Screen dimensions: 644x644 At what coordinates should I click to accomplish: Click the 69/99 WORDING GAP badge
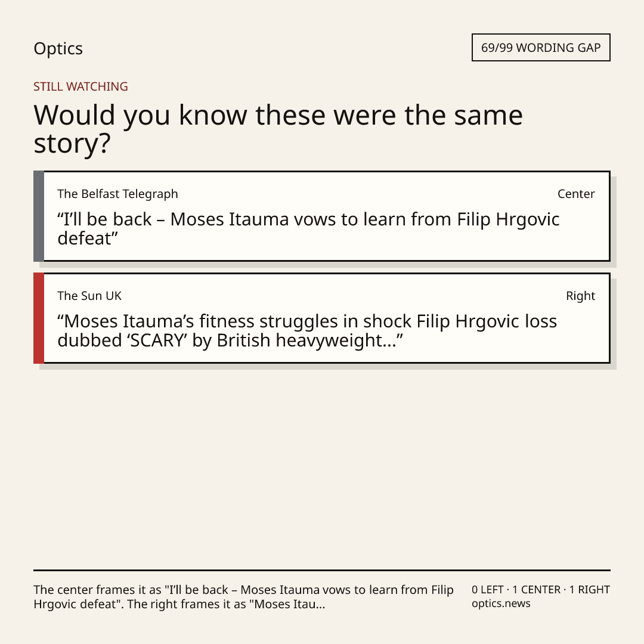541,48
